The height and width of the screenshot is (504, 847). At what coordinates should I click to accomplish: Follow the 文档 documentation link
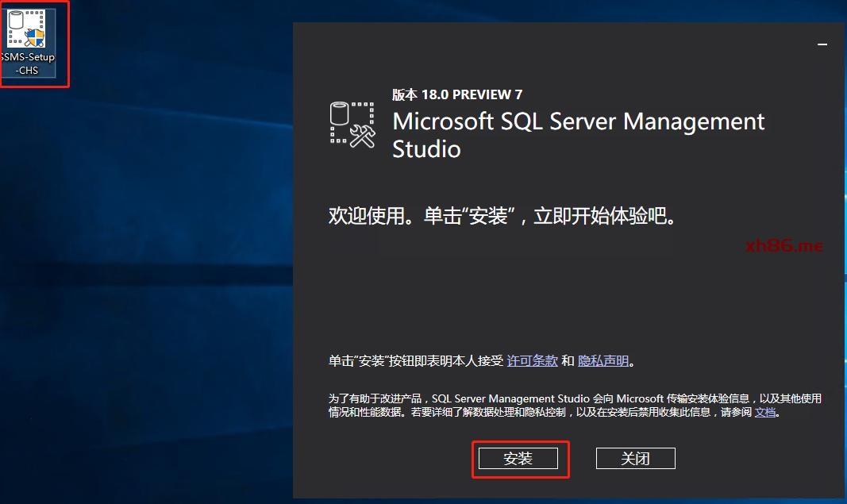[x=764, y=413]
